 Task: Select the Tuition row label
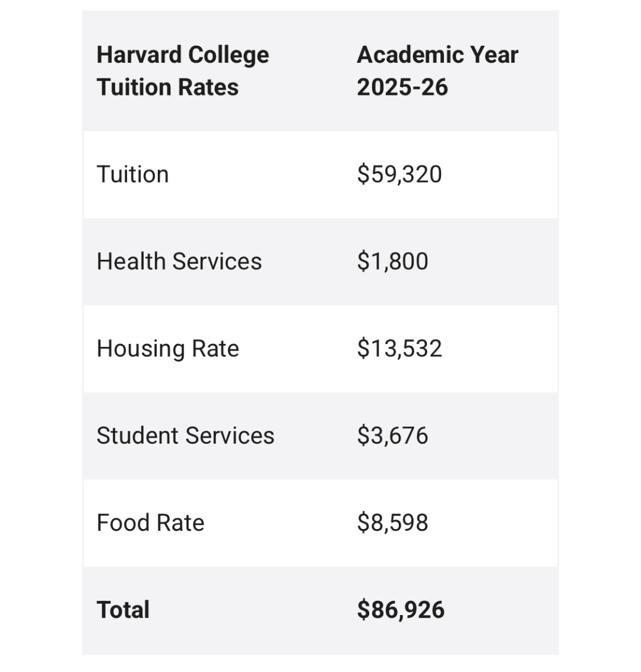132,174
